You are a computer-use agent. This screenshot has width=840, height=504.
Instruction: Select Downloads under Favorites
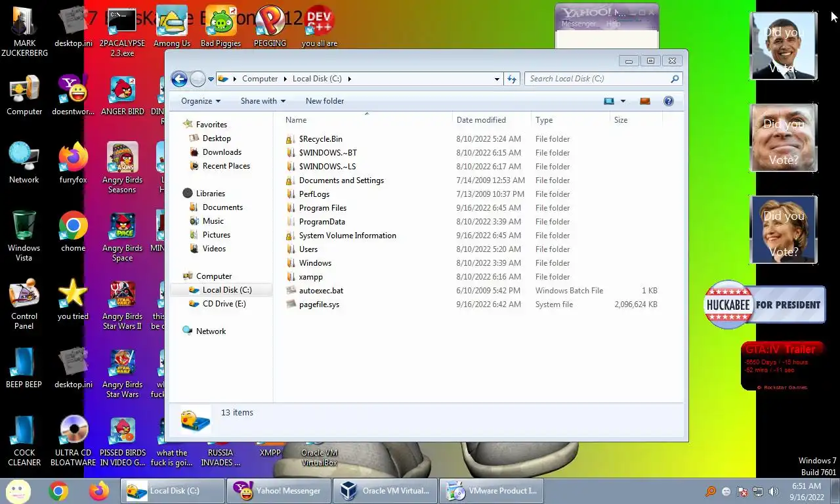click(x=222, y=152)
